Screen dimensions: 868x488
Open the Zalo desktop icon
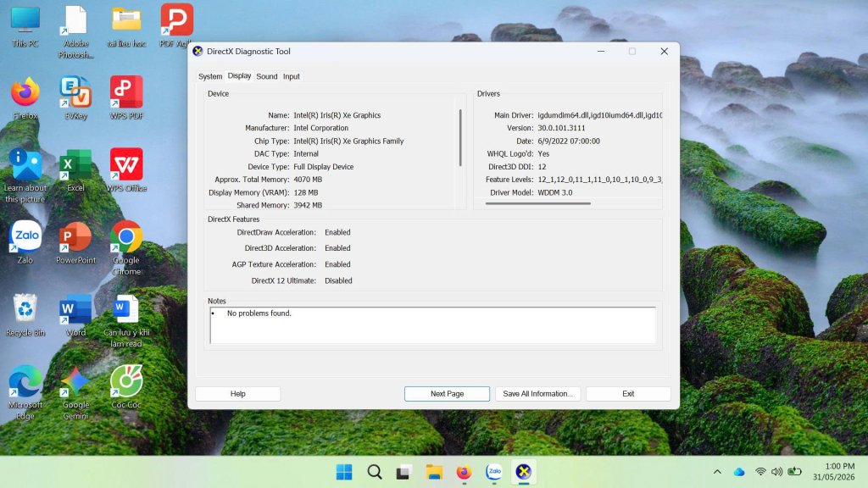pyautogui.click(x=25, y=242)
